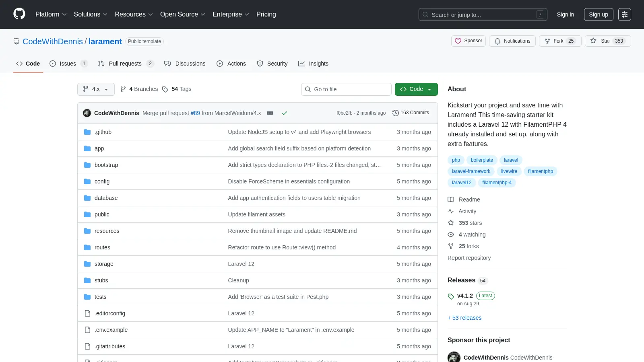
Task: Open CodeWithDennis owner profile link
Action: pyautogui.click(x=53, y=41)
